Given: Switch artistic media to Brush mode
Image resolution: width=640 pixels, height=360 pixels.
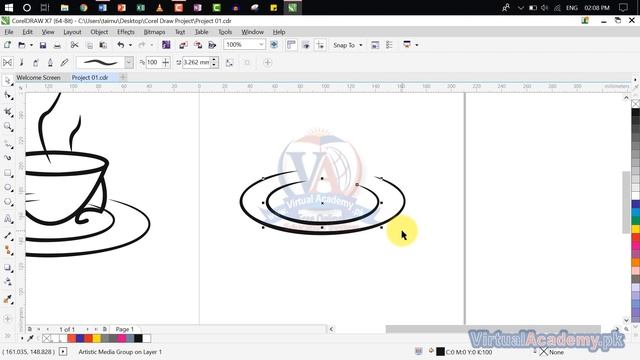Looking at the screenshot, I should [x=22, y=62].
